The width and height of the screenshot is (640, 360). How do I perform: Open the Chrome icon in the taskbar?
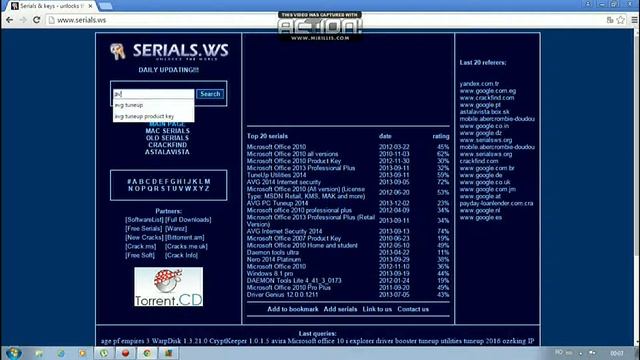[x=147, y=353]
